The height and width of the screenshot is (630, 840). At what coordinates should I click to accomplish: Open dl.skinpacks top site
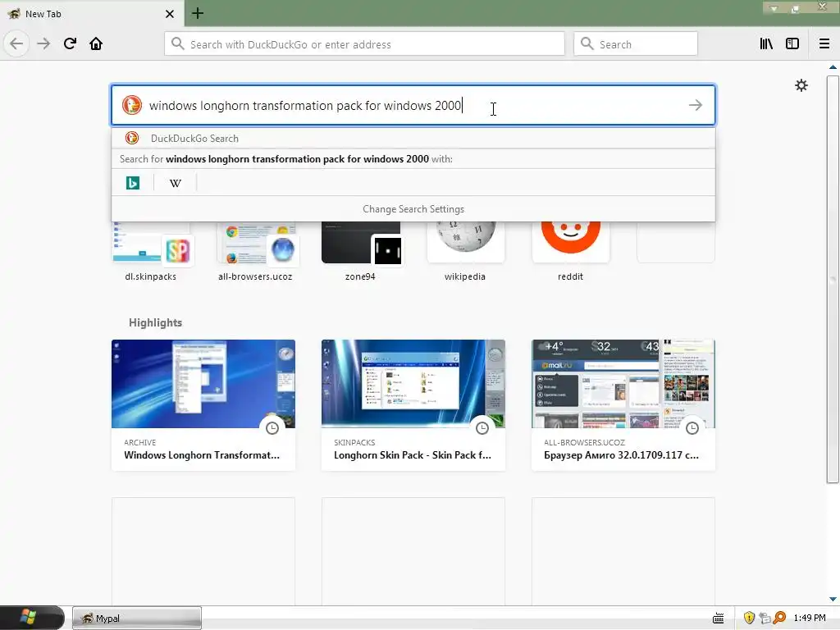pos(151,252)
